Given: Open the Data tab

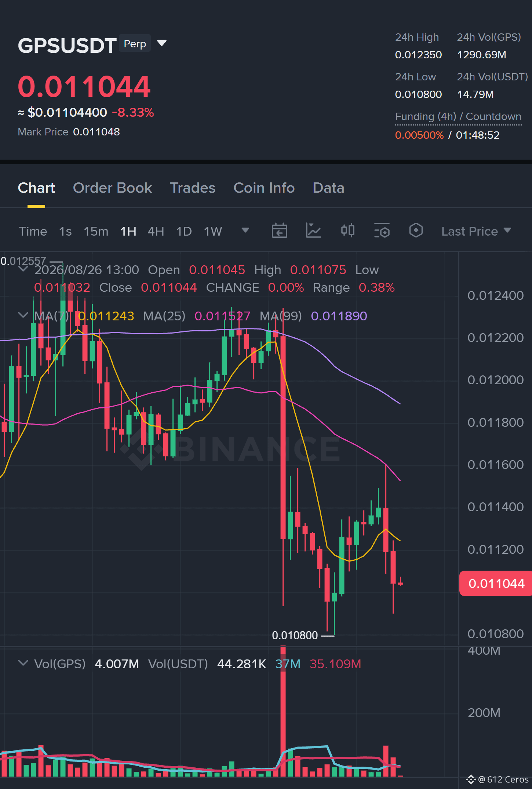Looking at the screenshot, I should pyautogui.click(x=328, y=188).
